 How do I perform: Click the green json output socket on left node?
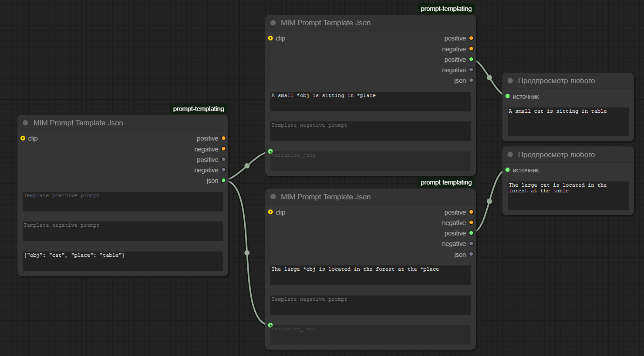pyautogui.click(x=224, y=180)
